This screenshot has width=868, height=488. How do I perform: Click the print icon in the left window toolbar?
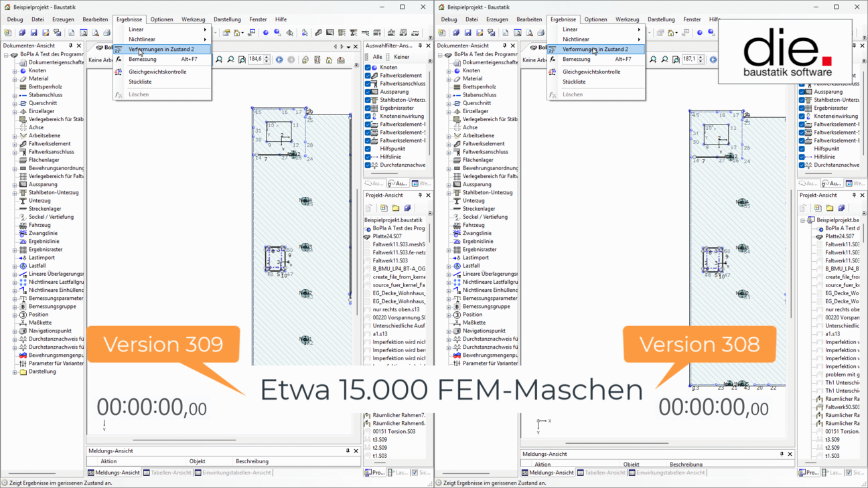106,33
